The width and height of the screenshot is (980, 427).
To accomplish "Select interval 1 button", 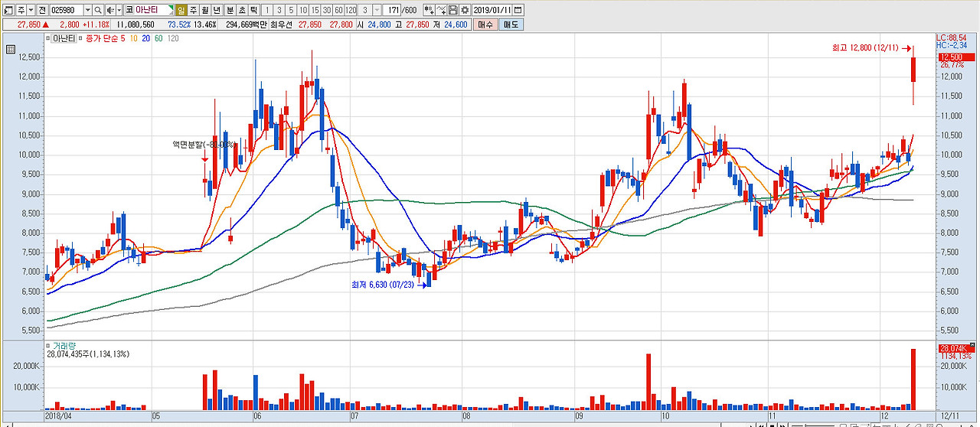I will coord(267,10).
